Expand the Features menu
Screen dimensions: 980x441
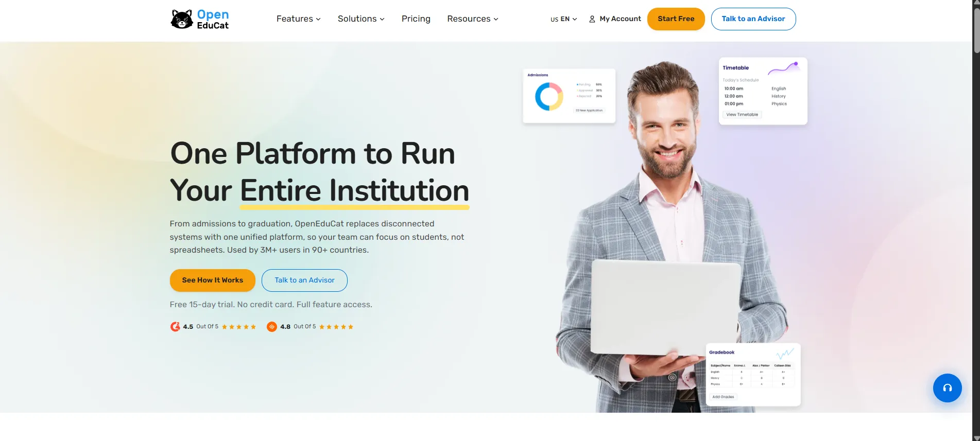tap(299, 19)
